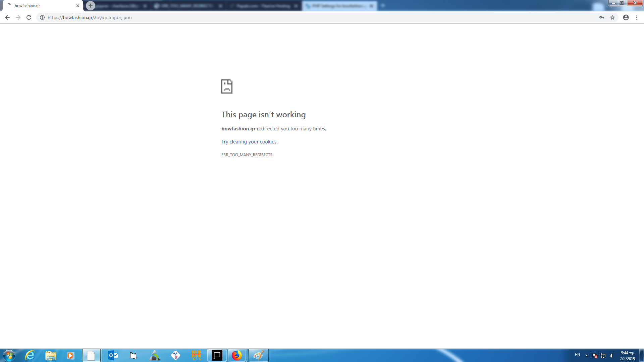Open Chrome three-dot menu
This screenshot has height=362, width=644.
(637, 17)
